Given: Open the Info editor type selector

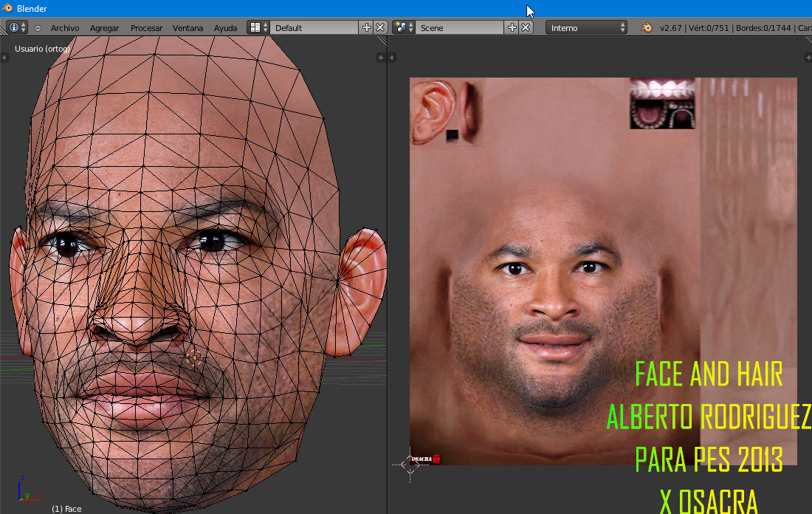Looking at the screenshot, I should coord(16,27).
